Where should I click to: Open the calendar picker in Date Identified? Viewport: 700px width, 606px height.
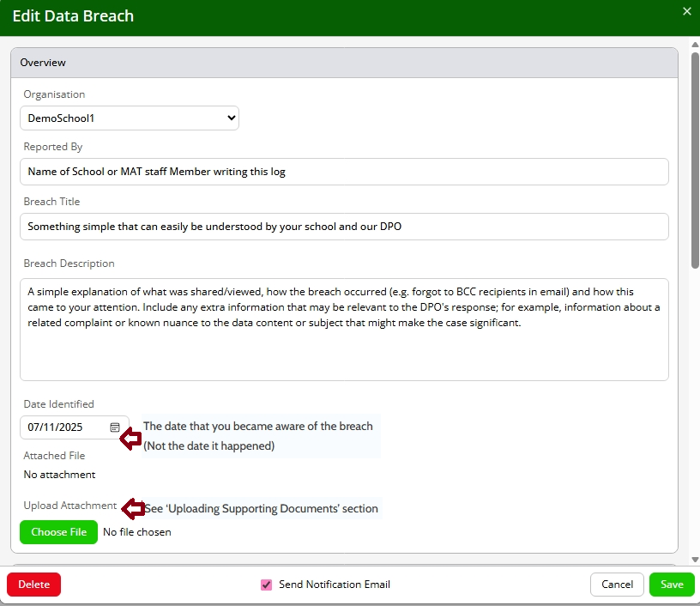(x=115, y=427)
